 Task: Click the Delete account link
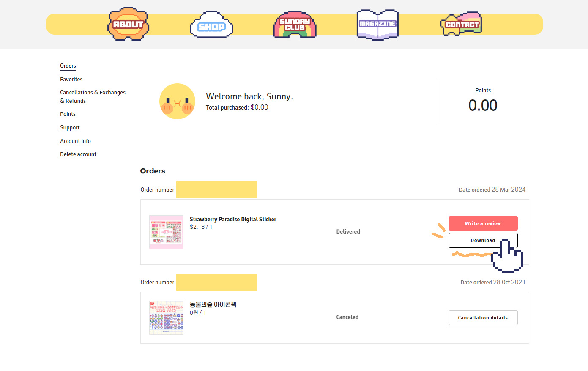pyautogui.click(x=78, y=154)
